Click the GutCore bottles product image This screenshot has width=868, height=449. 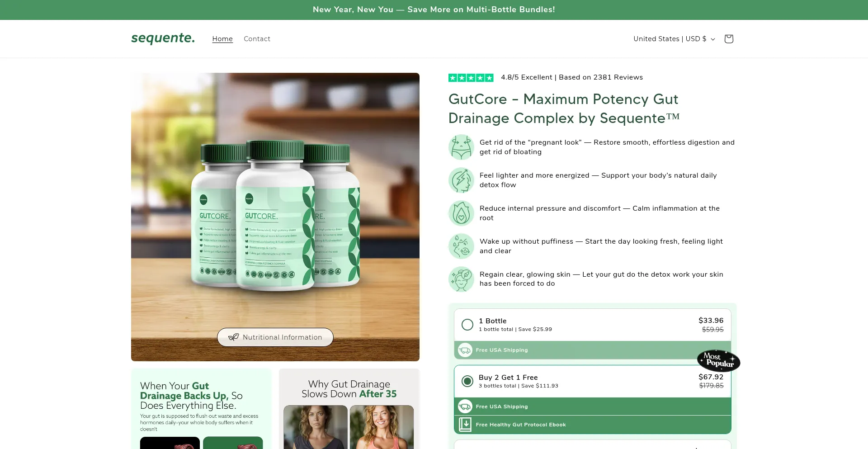[x=275, y=217]
